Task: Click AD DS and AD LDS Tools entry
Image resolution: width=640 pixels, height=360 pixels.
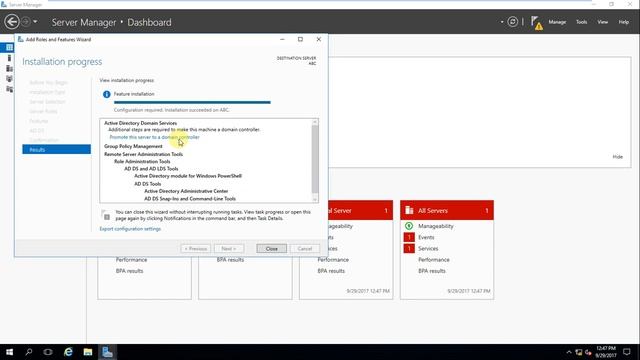Action: click(x=151, y=169)
